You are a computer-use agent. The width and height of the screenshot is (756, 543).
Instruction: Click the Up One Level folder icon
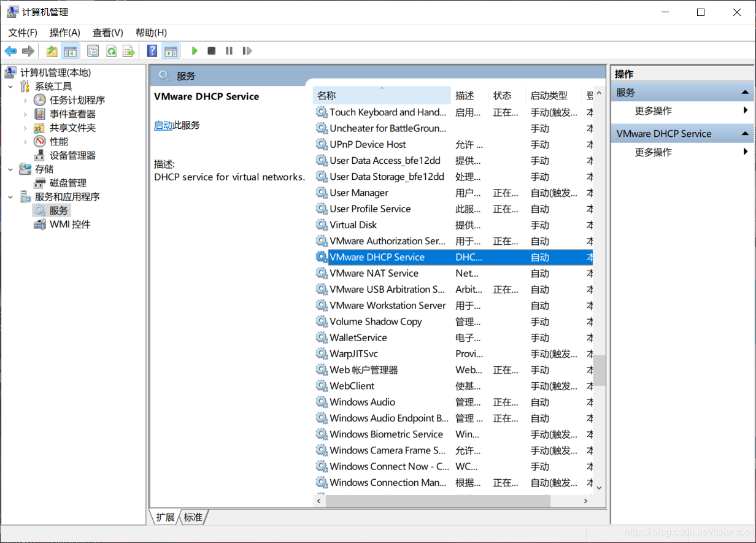pos(52,51)
